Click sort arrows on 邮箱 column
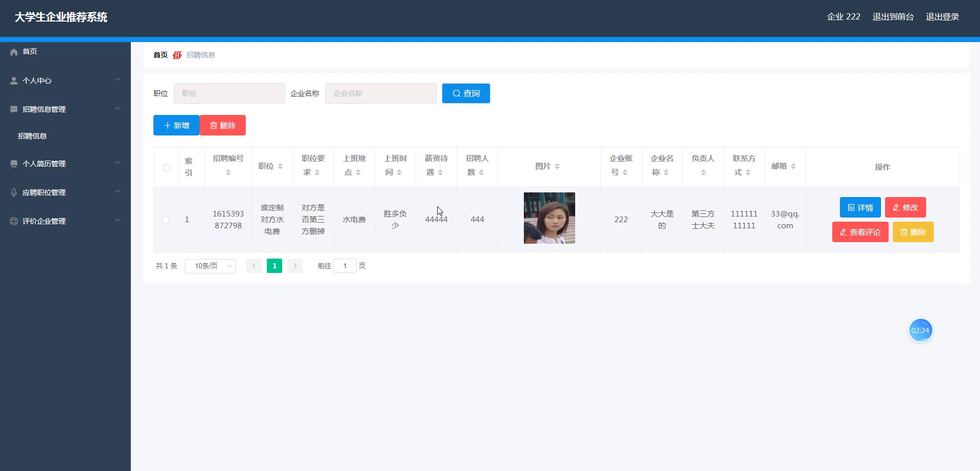The image size is (980, 471). pyautogui.click(x=793, y=166)
